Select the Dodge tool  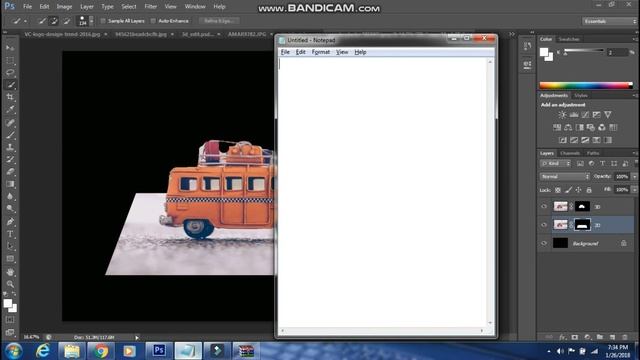[x=10, y=209]
